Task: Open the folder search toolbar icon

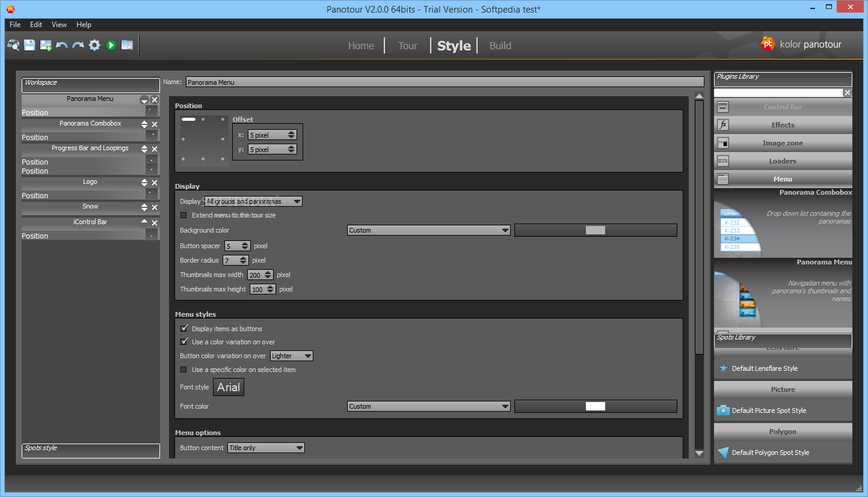Action: [x=127, y=45]
